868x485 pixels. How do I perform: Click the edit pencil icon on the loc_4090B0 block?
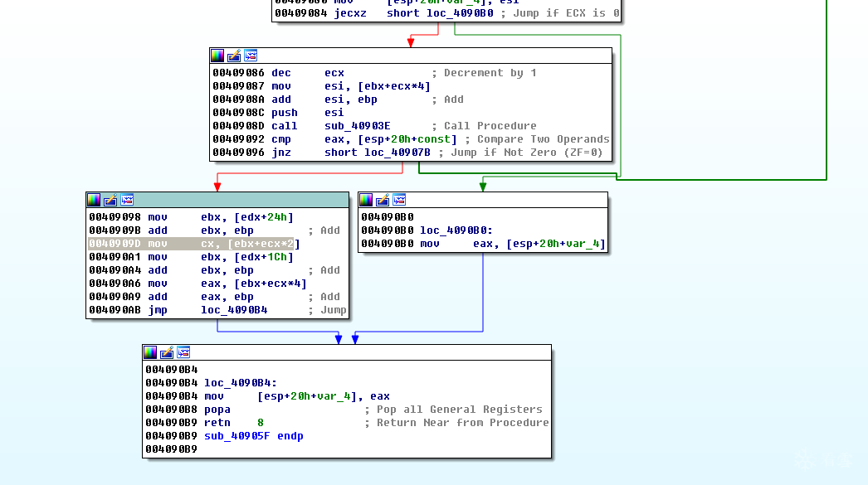383,200
